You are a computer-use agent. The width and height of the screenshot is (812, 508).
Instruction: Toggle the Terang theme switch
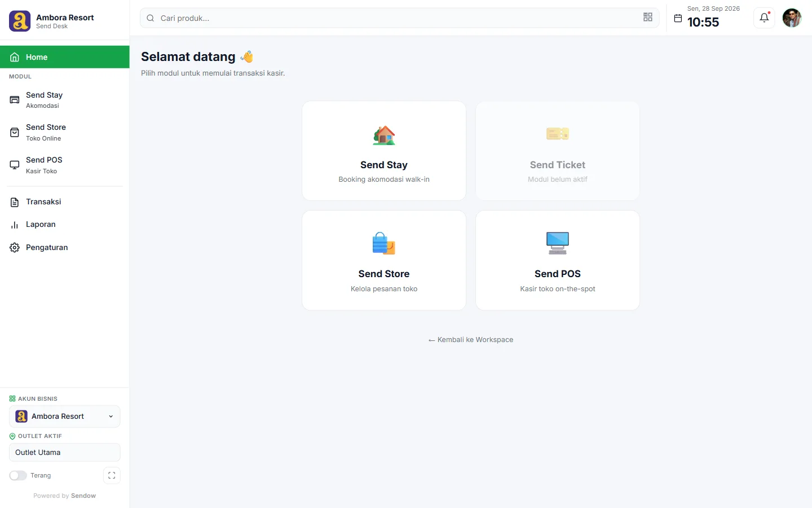18,475
